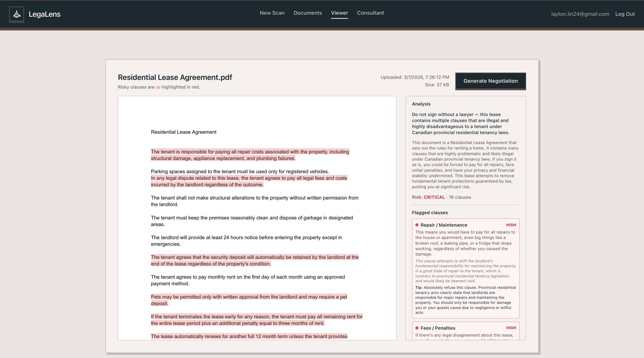Image resolution: width=644 pixels, height=358 pixels.
Task: Click the layton.lin24@gmail.com account email
Action: 580,14
